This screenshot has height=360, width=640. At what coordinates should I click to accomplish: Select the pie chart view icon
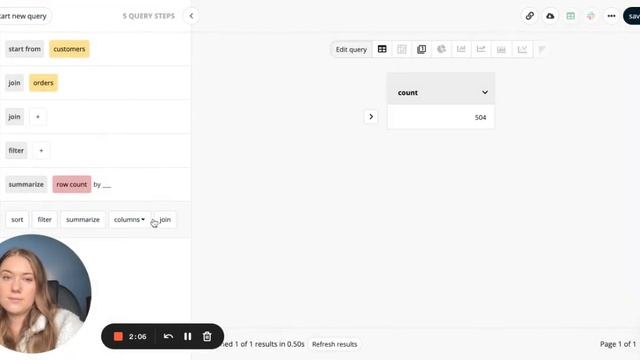(441, 49)
